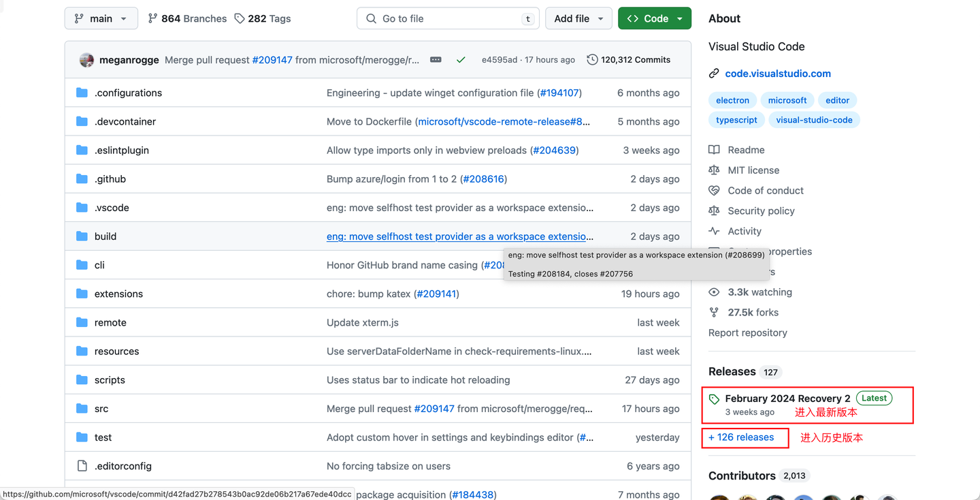Select the electron topic tag
The width and height of the screenshot is (980, 500).
[x=732, y=100]
